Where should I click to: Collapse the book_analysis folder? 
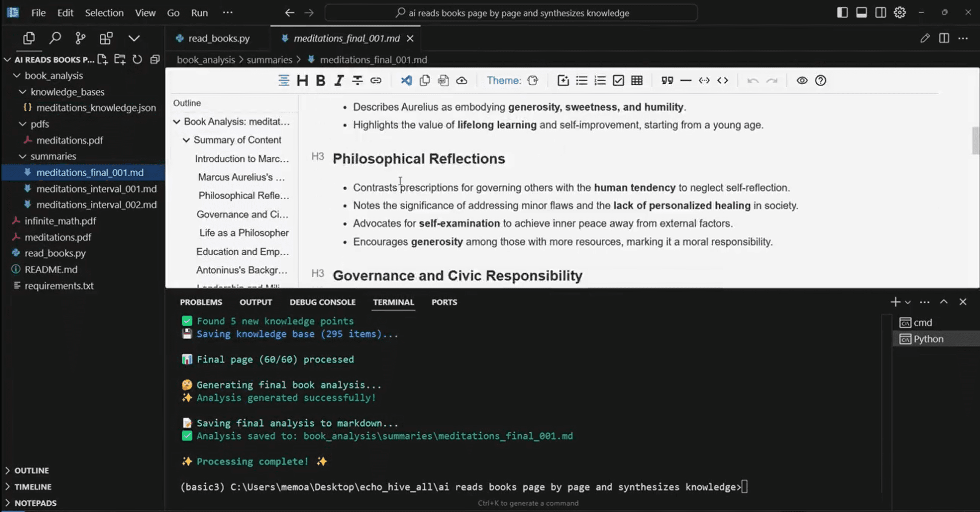point(17,76)
